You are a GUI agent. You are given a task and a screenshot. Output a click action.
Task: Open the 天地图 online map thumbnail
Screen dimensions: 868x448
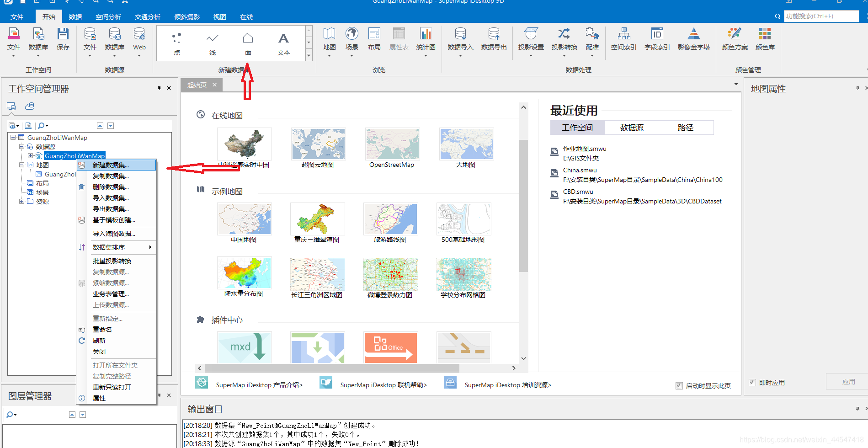[x=466, y=144]
